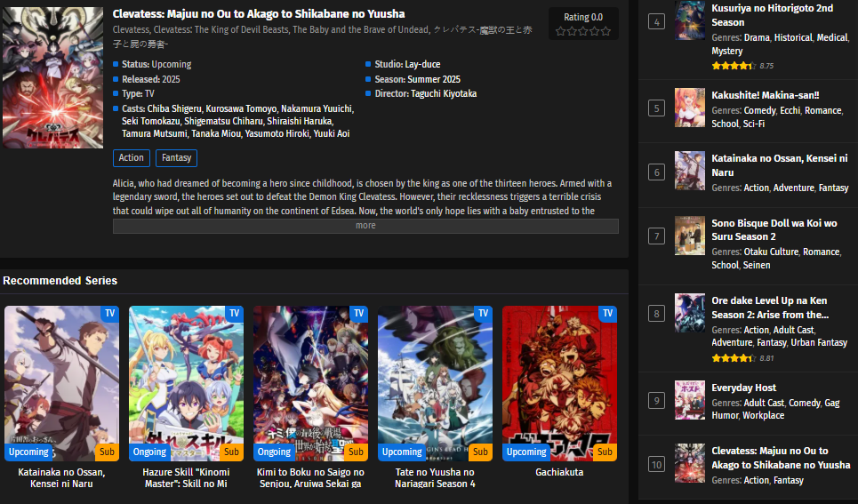Open Katainaka no Ossan sidebar ranking title

[779, 165]
